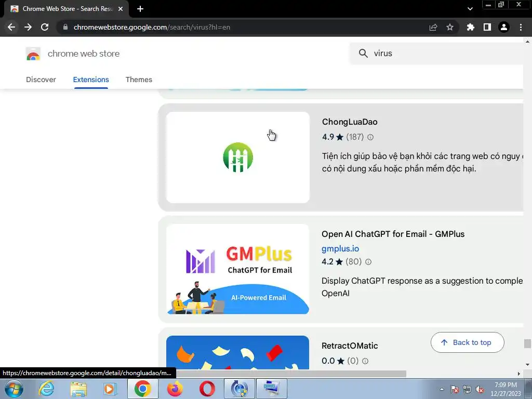Click the ChongLuaDao 4.9 rating text
Screen dimensions: 532x399
tap(328, 137)
